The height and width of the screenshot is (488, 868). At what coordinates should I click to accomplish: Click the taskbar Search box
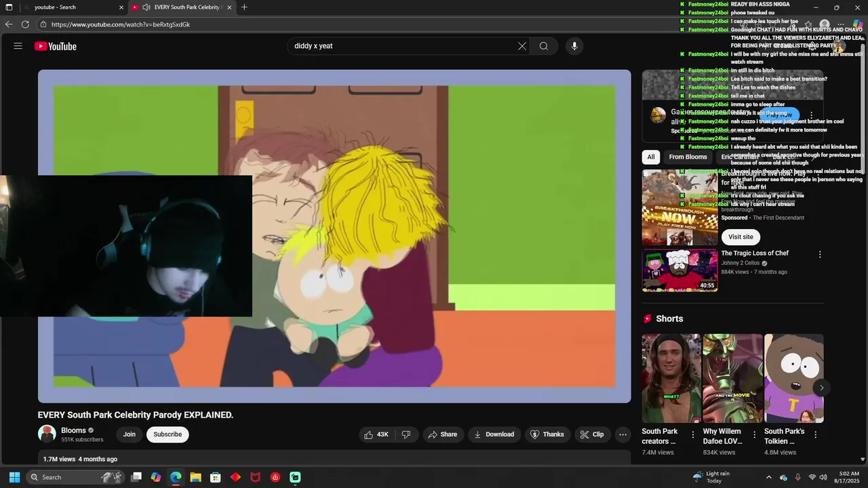76,477
